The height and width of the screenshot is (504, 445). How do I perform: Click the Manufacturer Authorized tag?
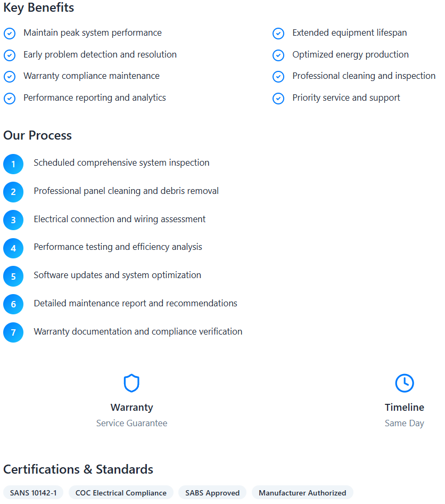click(302, 493)
